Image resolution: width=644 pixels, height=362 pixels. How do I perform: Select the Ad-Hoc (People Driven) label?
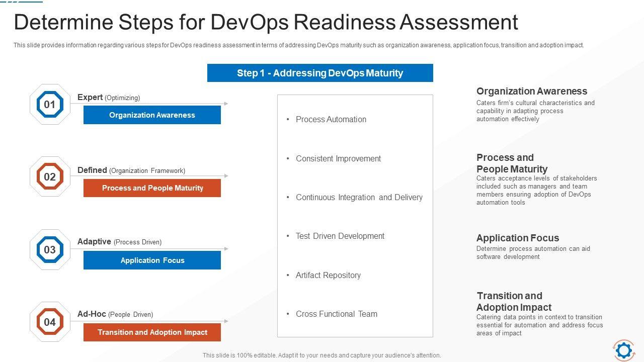(x=115, y=314)
